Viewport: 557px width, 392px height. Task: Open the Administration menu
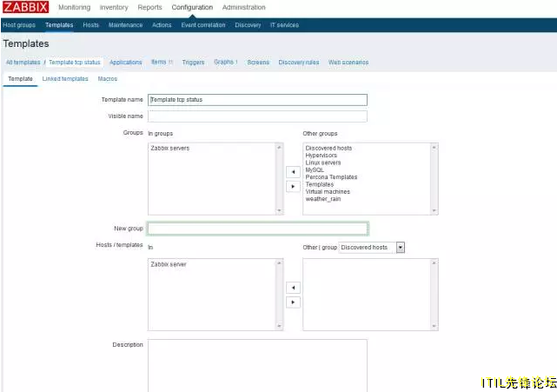[x=243, y=7]
